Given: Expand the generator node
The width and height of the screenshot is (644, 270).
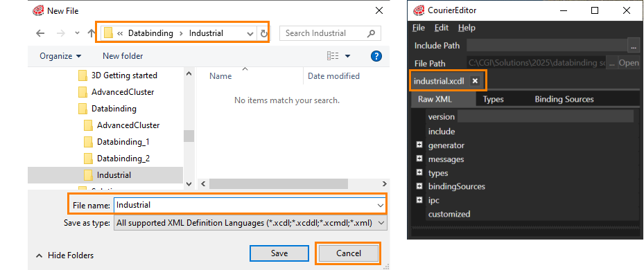Looking at the screenshot, I should pyautogui.click(x=419, y=145).
